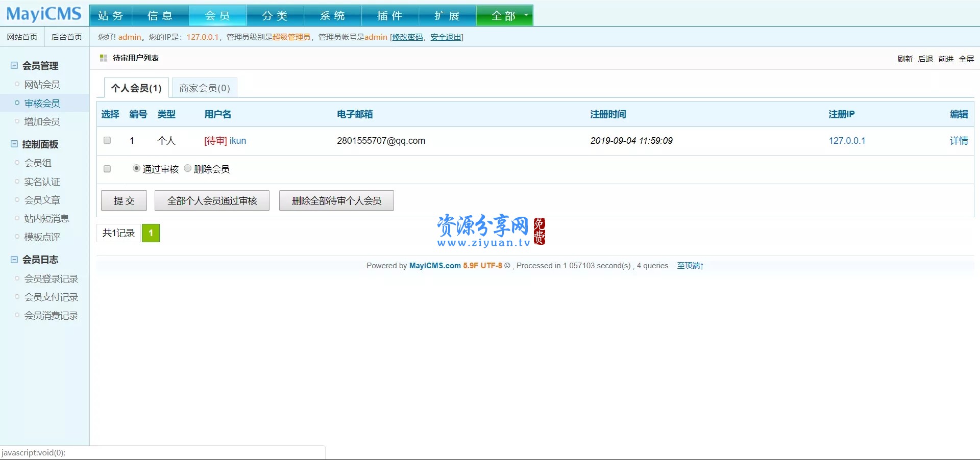This screenshot has width=980, height=460.
Task: Click the 安全退出 link
Action: tap(446, 37)
